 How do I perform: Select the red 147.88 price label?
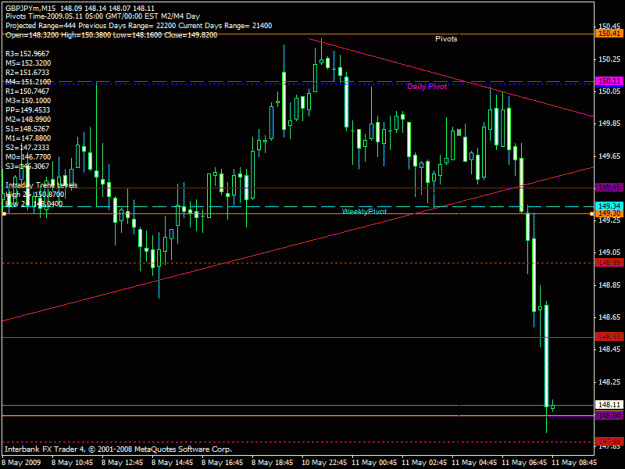point(609,442)
